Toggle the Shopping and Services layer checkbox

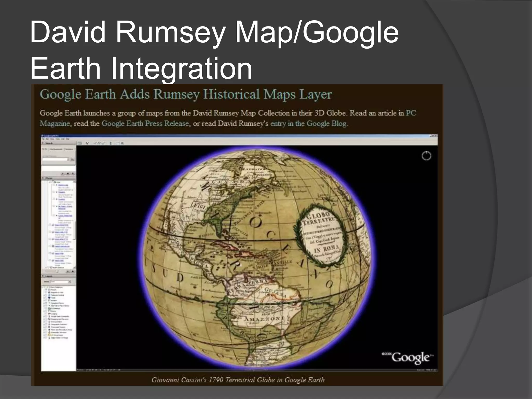click(x=46, y=319)
